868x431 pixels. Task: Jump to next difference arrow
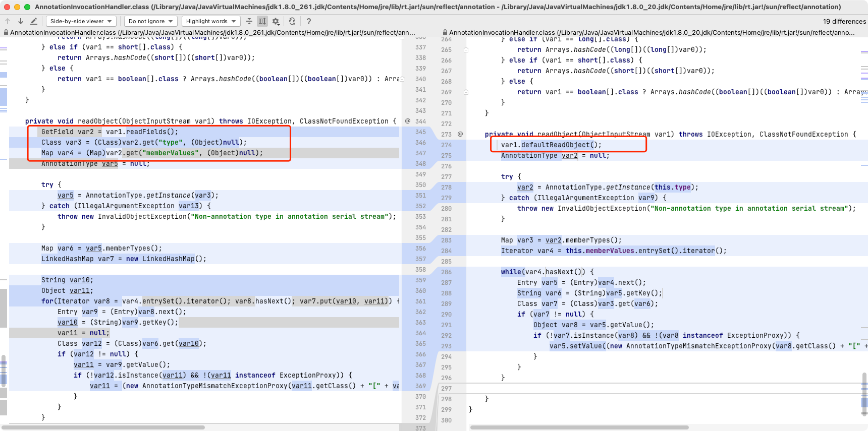(x=20, y=21)
